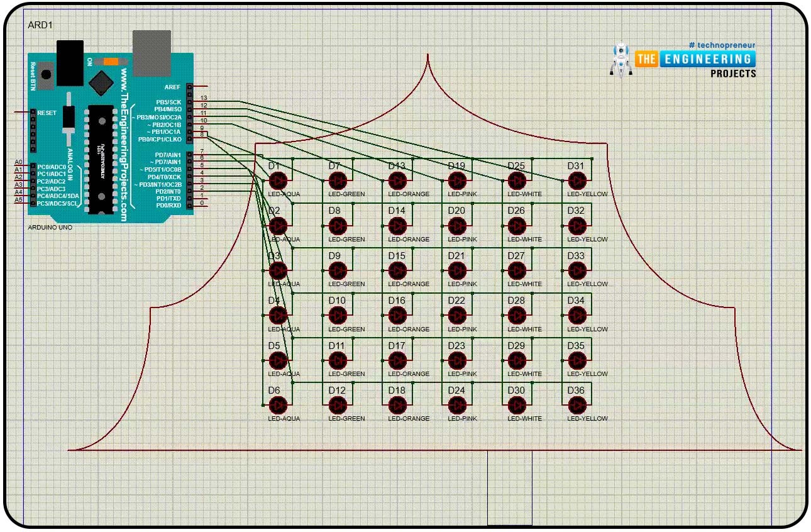Select the D12 LED-GREEN symbol
The image size is (811, 532).
[338, 406]
